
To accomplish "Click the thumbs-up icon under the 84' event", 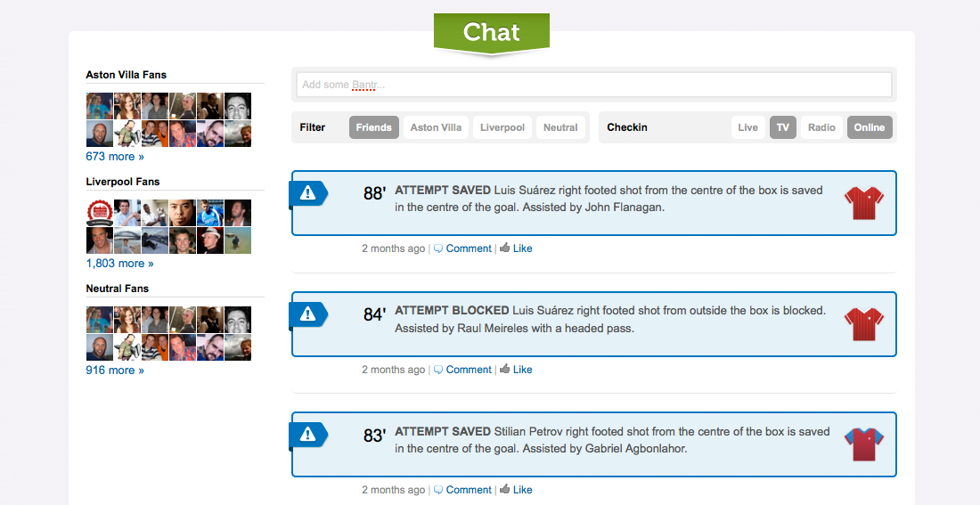I will (505, 369).
